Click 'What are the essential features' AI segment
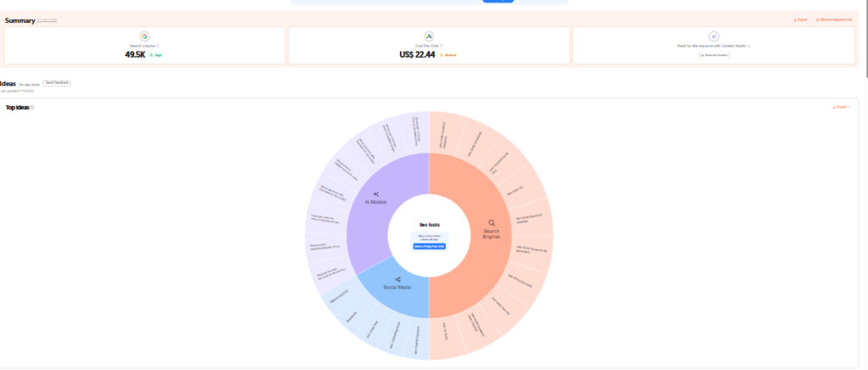Viewport: 868px width, 370px height. (x=325, y=246)
